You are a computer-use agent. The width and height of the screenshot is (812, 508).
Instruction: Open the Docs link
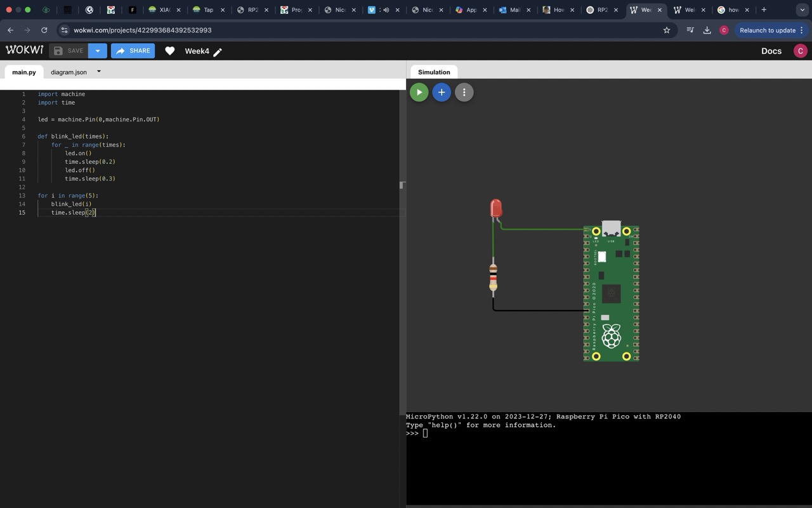tap(771, 51)
